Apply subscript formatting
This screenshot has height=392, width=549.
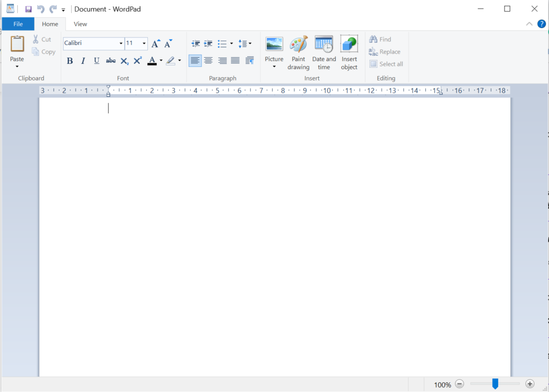(x=124, y=60)
